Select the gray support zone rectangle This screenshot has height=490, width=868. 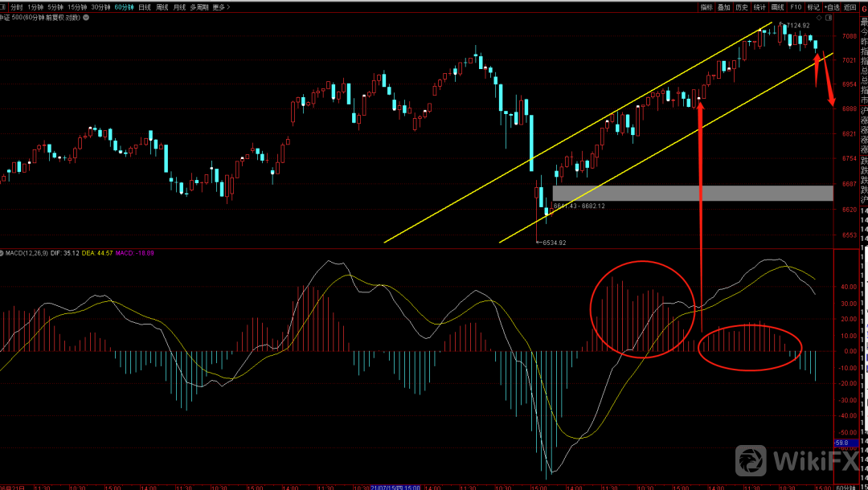tap(692, 193)
